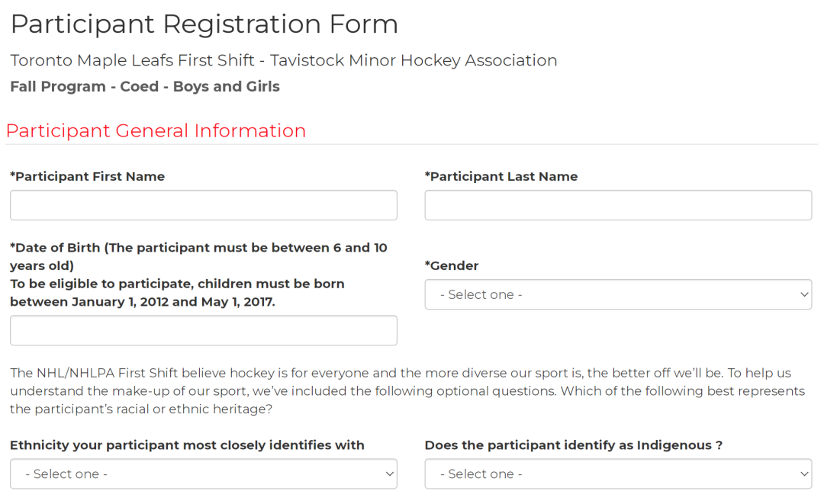Click the chevron arrow on Indigenous select
The width and height of the screenshot is (824, 504).
pyautogui.click(x=803, y=474)
